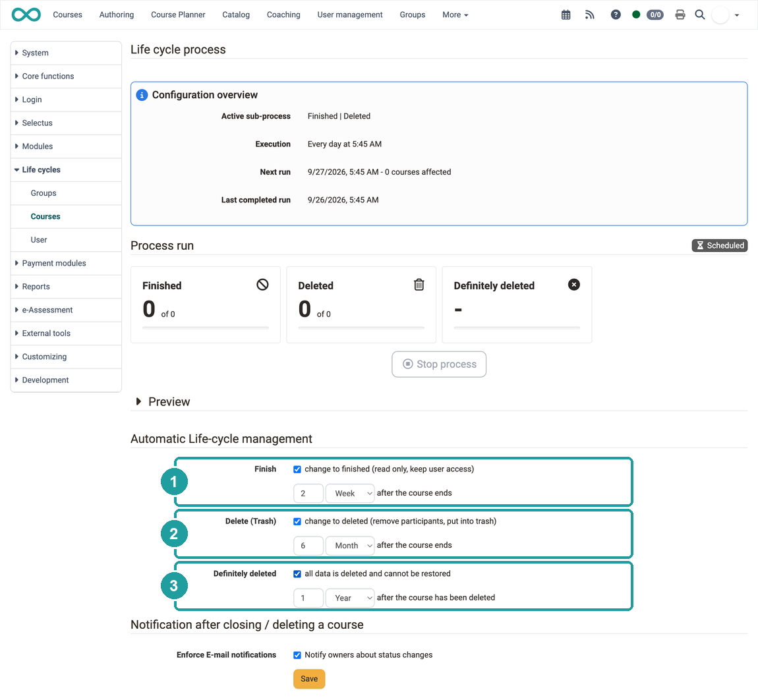Toggle all data is deleted checkbox

297,573
